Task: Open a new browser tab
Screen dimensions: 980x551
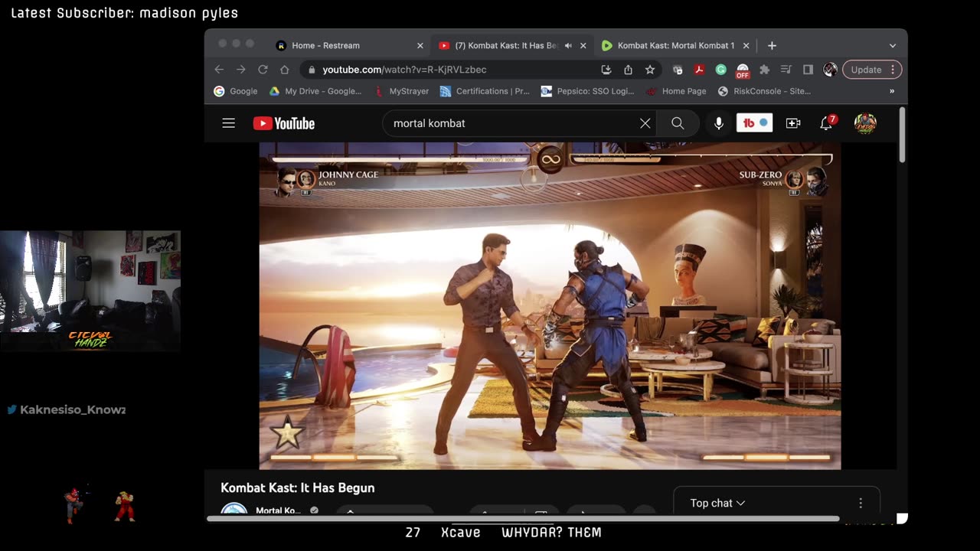Action: [x=772, y=46]
